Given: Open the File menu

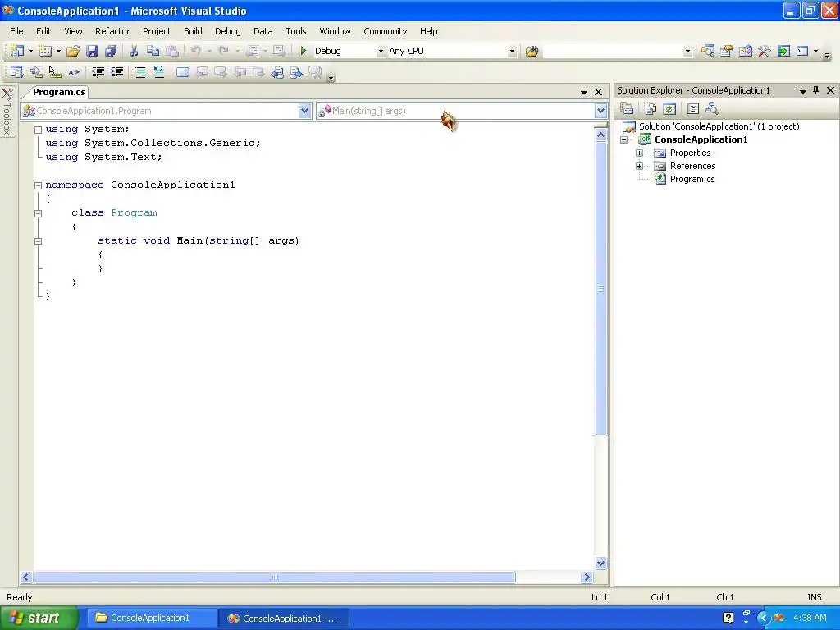Looking at the screenshot, I should click(x=16, y=31).
